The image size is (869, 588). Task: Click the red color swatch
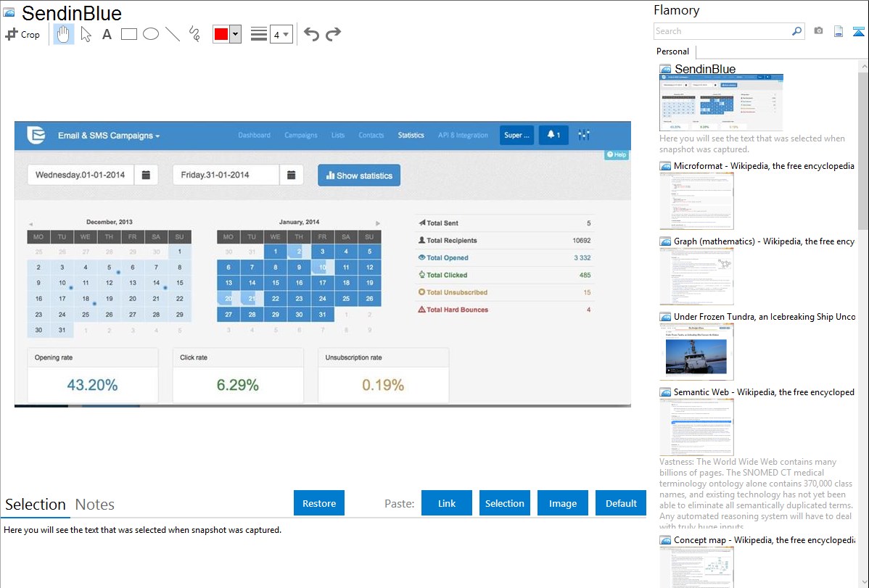(x=221, y=34)
